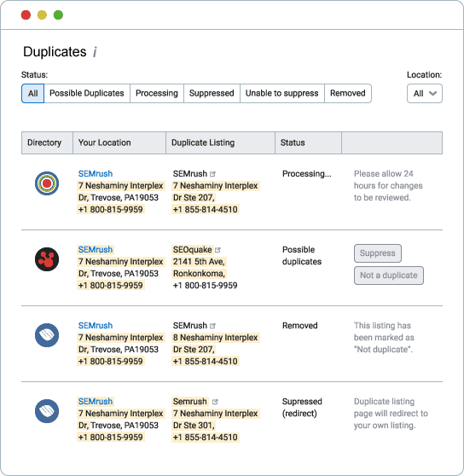The height and width of the screenshot is (476, 464).
Task: Click the Duplicates heading
Action: (x=55, y=52)
